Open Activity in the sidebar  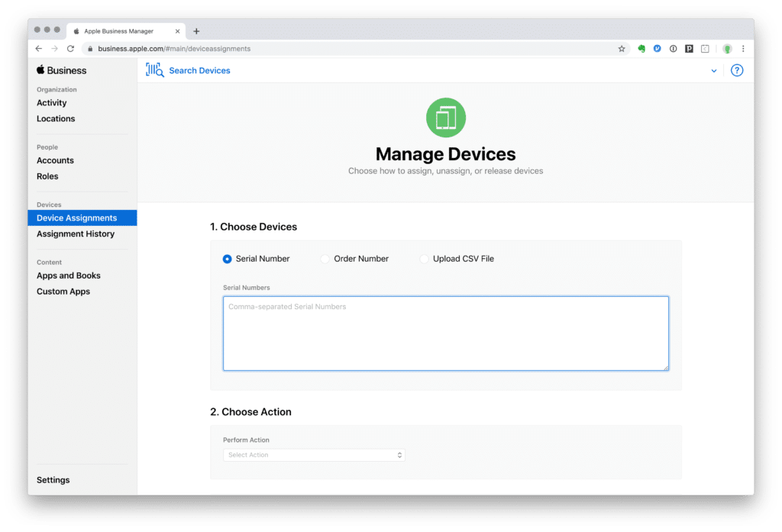point(51,103)
